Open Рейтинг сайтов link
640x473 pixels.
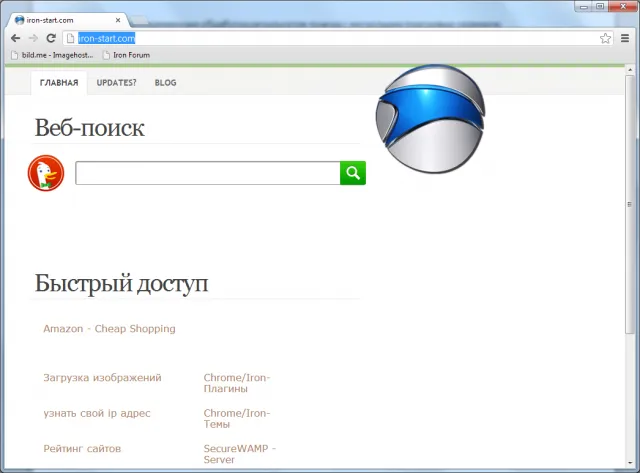coord(82,449)
